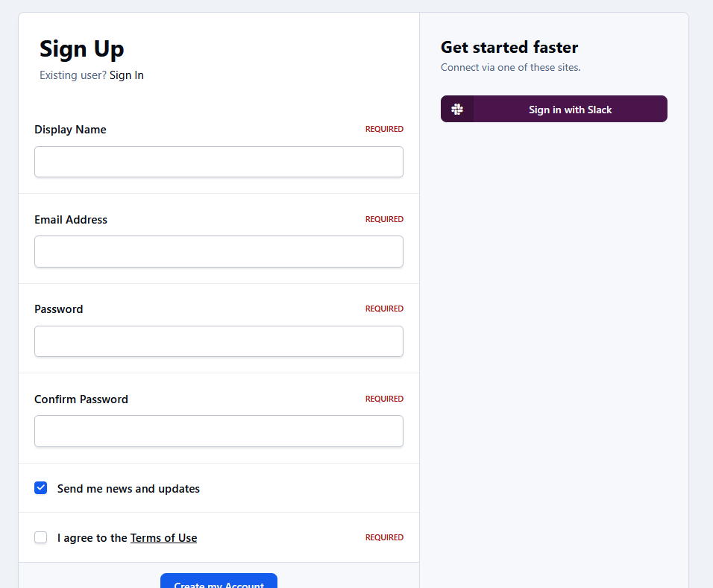This screenshot has height=588, width=713.
Task: Click the Slack logo icon
Action: (457, 109)
